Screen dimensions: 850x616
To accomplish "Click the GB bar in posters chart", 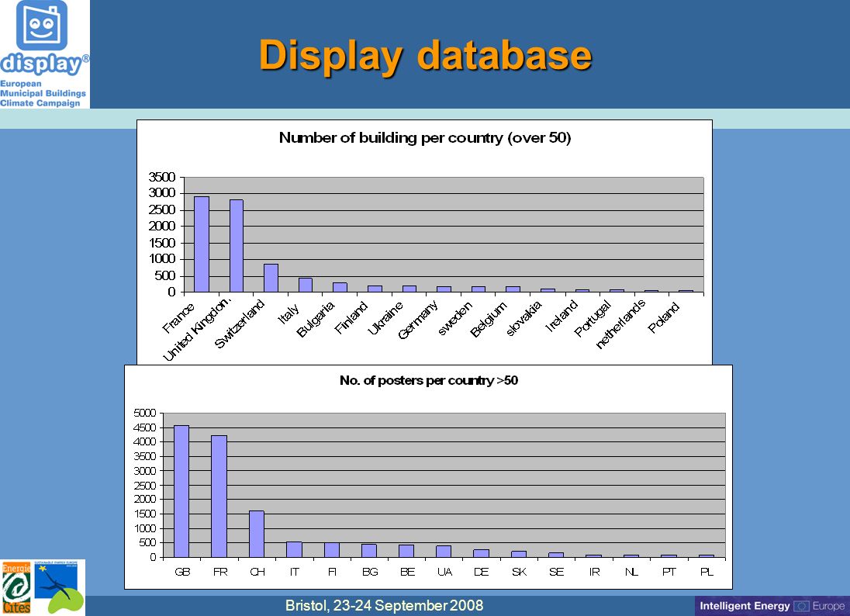I will tap(181, 491).
